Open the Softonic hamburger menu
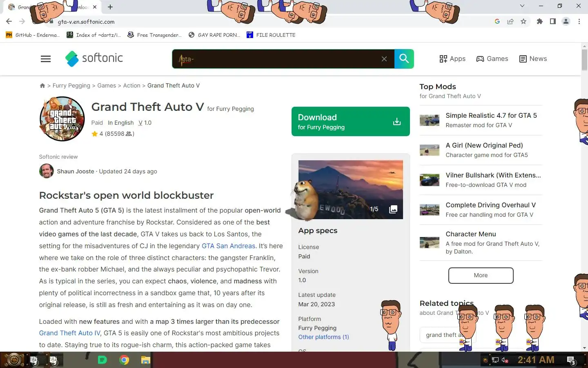 click(x=46, y=59)
